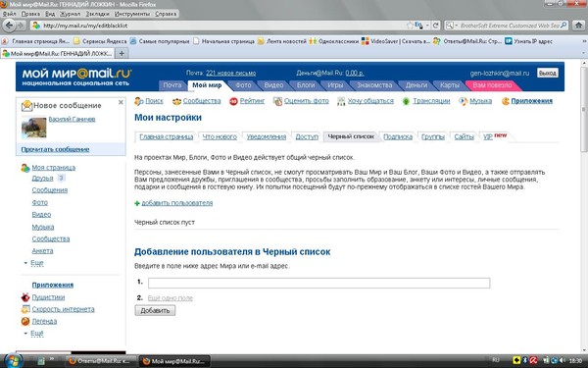Viewport: 588px width, 368px height.
Task: Open a new tab with the plus button
Action: click(122, 53)
